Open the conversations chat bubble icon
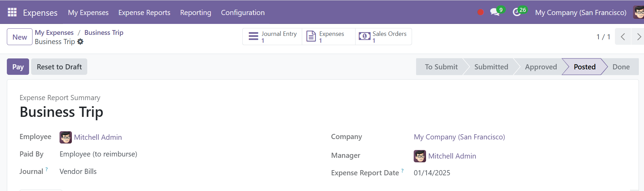 click(494, 12)
